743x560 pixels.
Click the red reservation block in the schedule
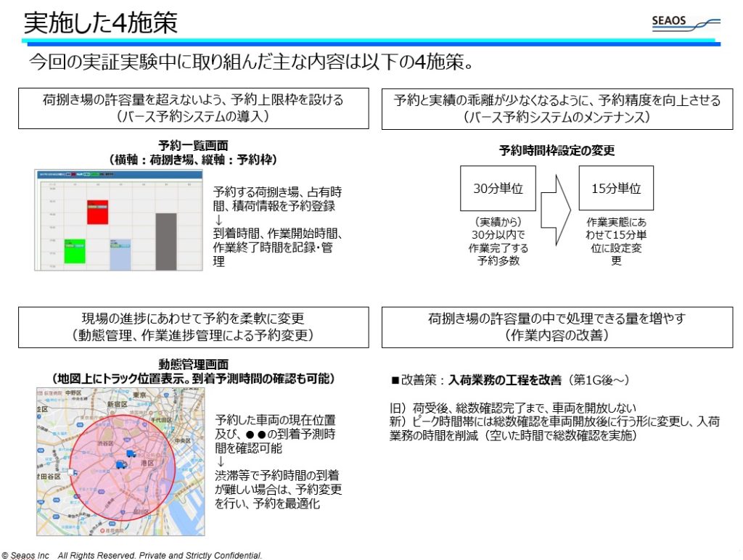click(97, 212)
